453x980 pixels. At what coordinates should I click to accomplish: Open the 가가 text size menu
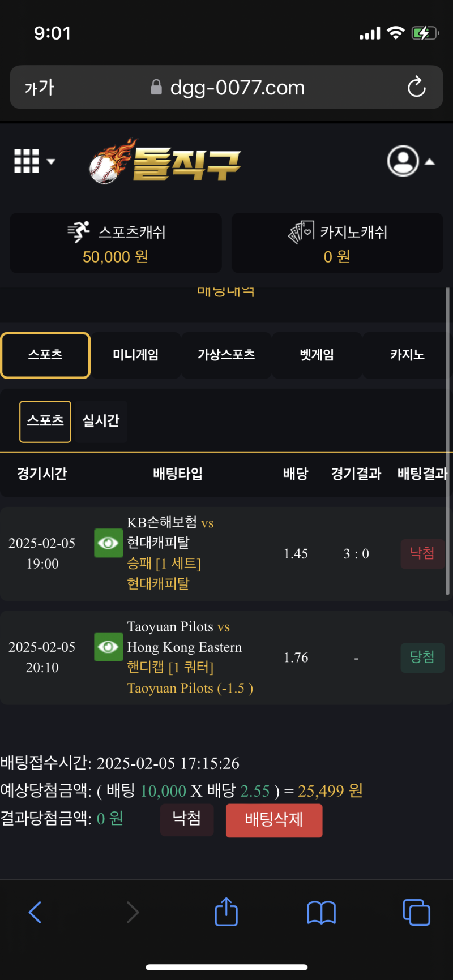click(40, 88)
